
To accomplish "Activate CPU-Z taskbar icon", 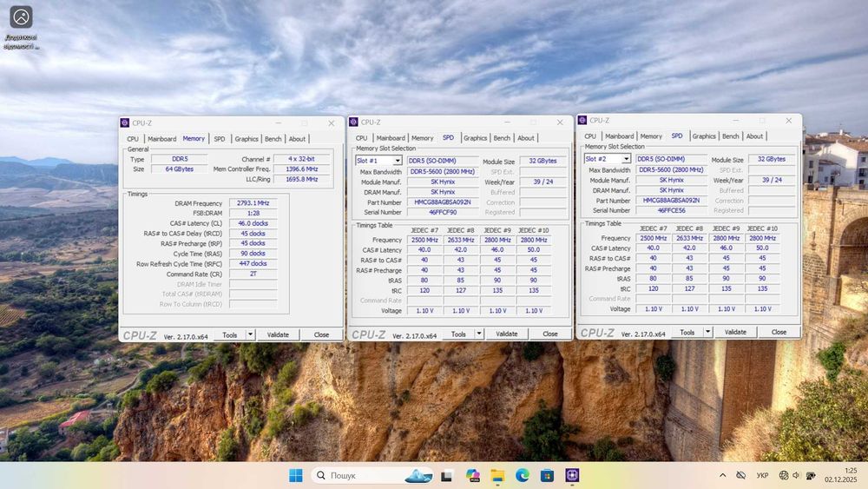I will (572, 475).
